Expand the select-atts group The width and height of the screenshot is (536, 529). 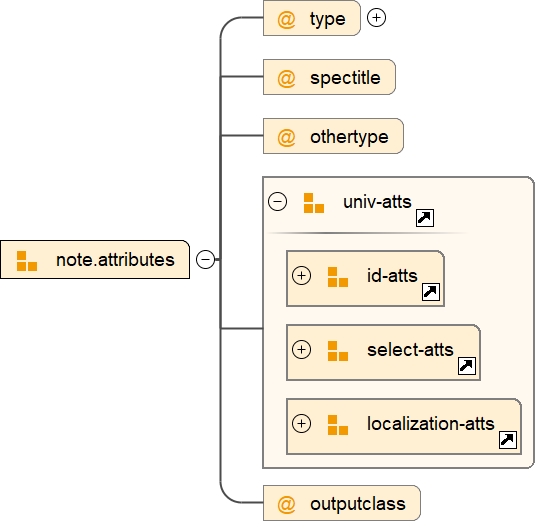[302, 349]
